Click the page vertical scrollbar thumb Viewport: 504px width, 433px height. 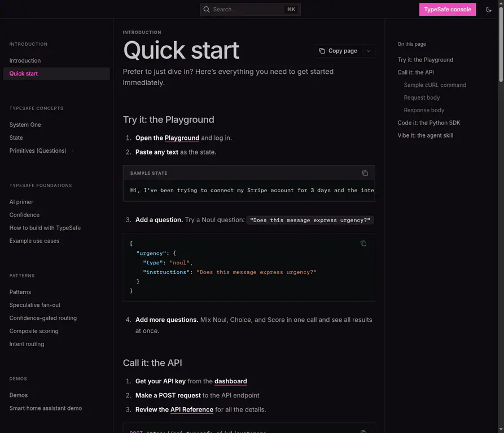pyautogui.click(x=501, y=45)
